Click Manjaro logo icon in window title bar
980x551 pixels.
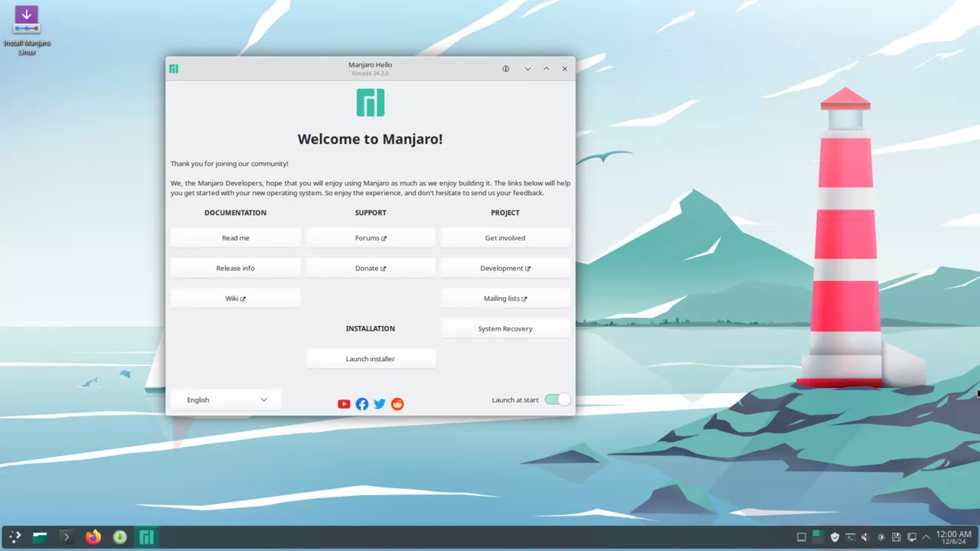(174, 69)
